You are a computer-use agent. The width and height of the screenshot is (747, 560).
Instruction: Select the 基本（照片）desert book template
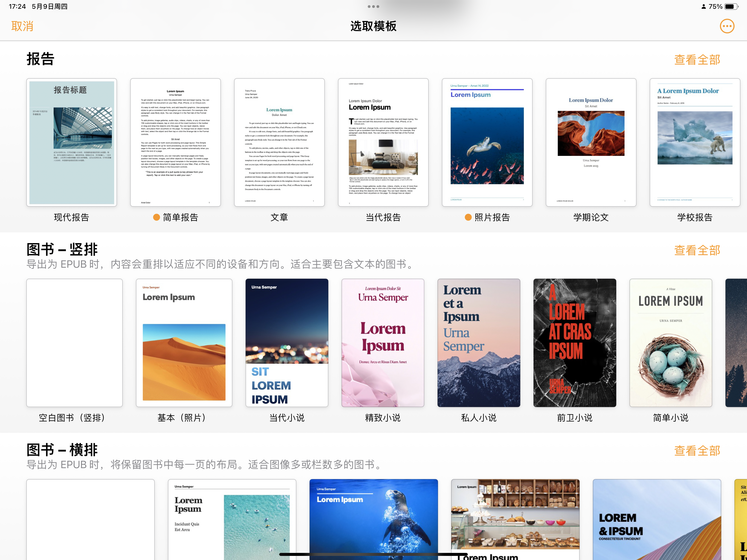(x=184, y=343)
